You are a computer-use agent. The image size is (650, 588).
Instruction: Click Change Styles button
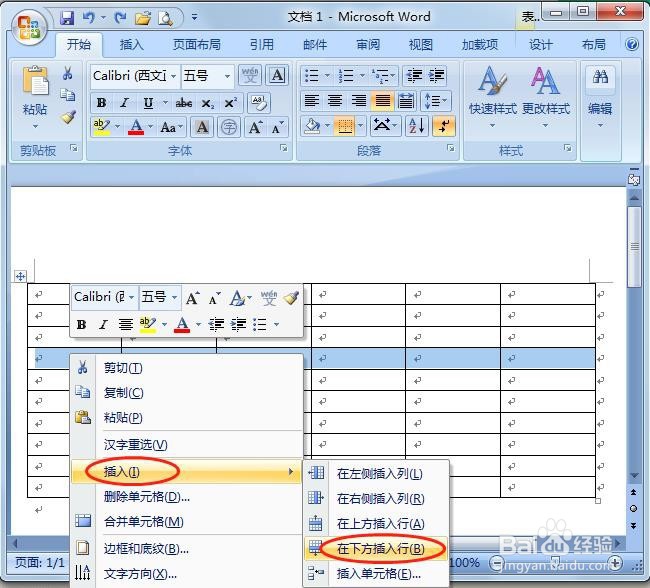point(546,96)
